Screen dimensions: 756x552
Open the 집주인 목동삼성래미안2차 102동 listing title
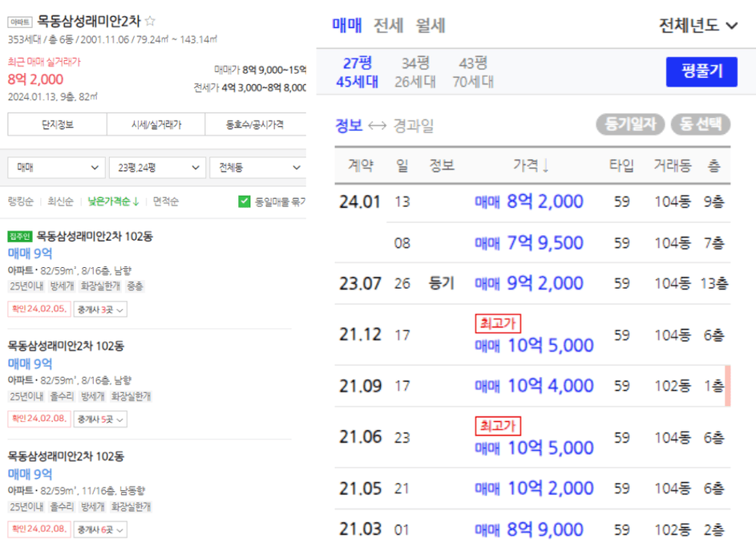[95, 237]
